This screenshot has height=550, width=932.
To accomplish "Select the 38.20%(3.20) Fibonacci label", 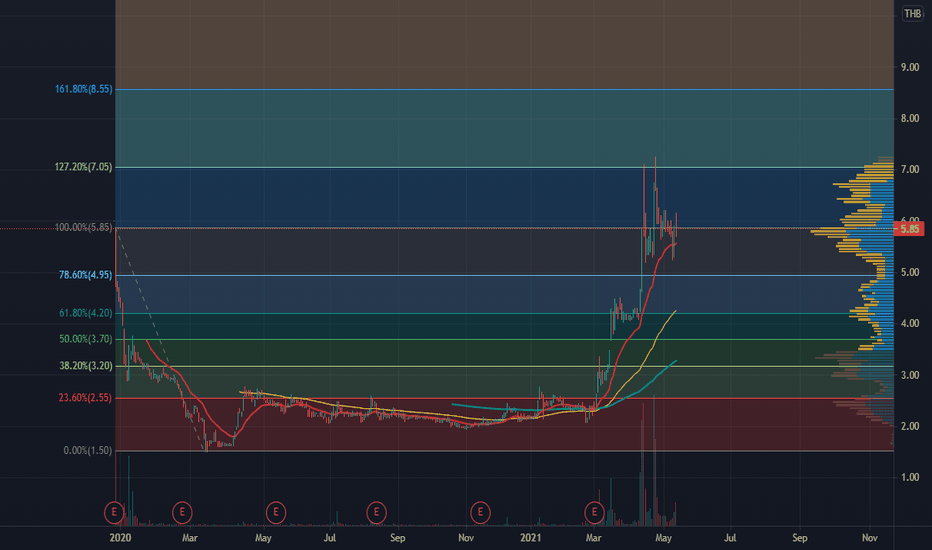I will pos(86,366).
